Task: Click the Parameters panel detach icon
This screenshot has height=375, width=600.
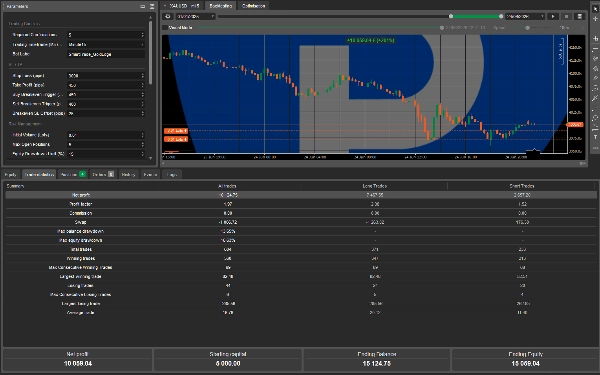Action: [142, 6]
